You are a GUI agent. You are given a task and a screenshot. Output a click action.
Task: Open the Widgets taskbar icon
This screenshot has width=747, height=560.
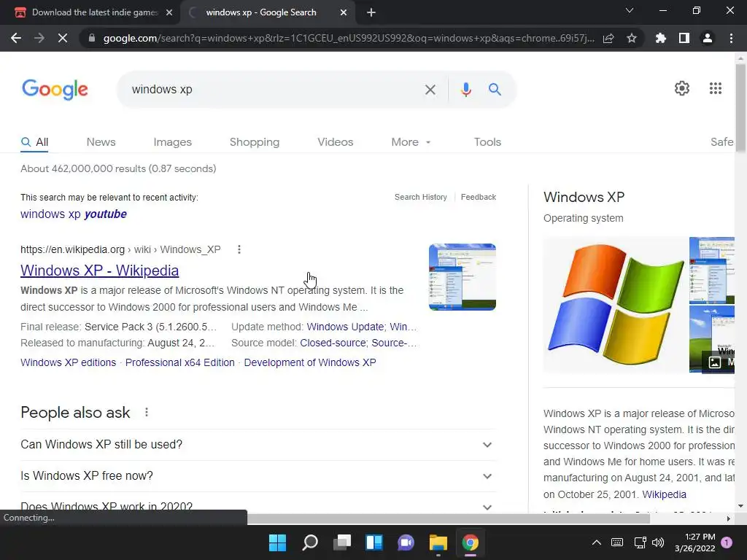point(374,542)
